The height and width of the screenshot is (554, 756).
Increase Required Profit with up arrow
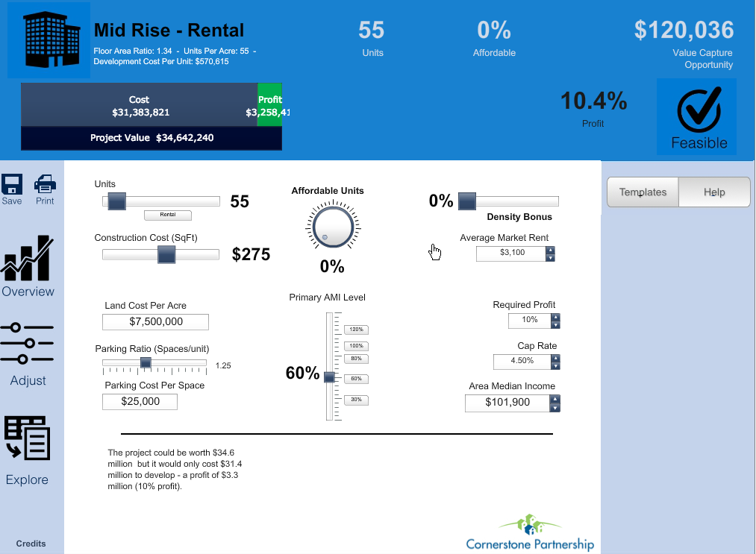[555, 318]
